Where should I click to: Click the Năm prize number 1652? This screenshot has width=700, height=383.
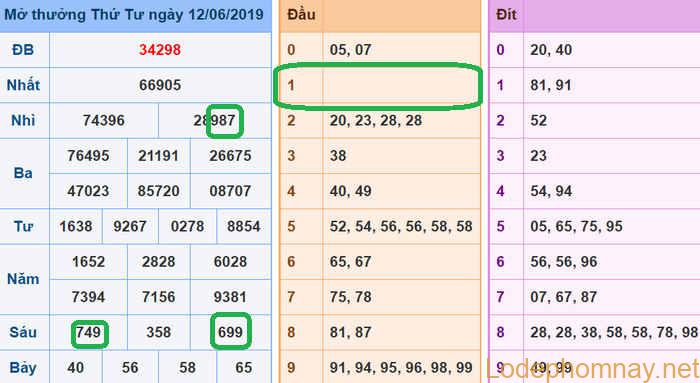[88, 261]
